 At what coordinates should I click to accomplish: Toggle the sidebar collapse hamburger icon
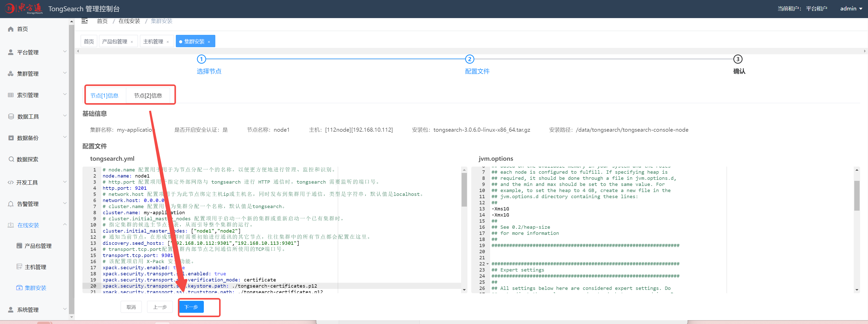84,21
